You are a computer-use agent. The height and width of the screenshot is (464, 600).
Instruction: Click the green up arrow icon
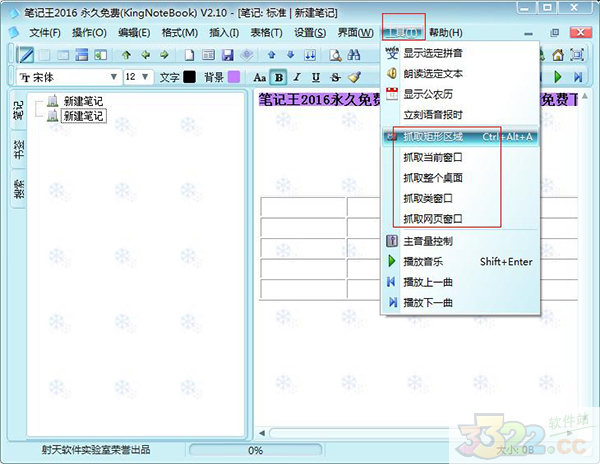(126, 55)
